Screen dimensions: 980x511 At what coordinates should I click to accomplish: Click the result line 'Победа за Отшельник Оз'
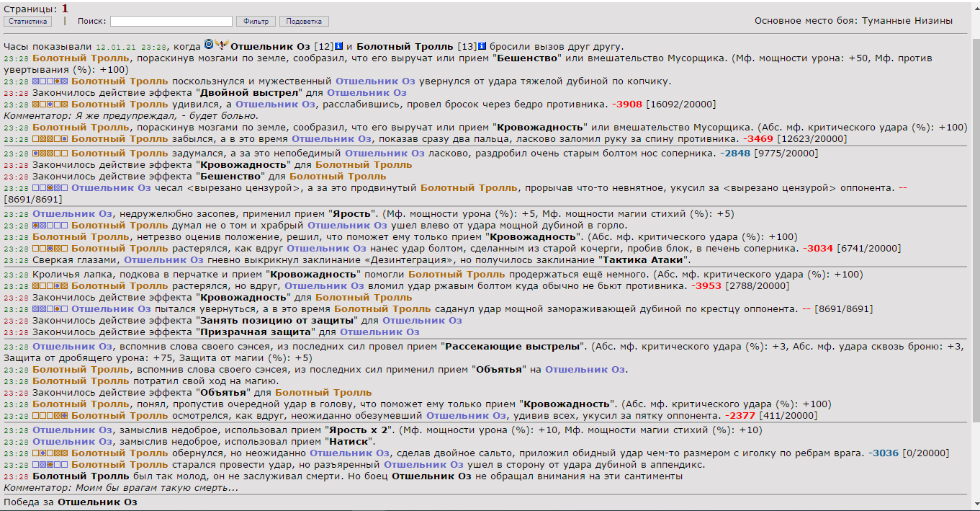click(70, 502)
